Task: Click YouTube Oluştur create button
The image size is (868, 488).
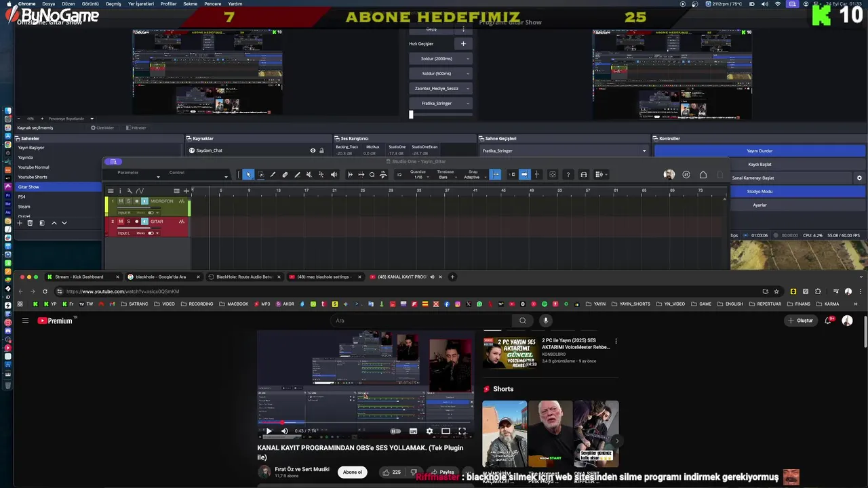Action: 800,321
